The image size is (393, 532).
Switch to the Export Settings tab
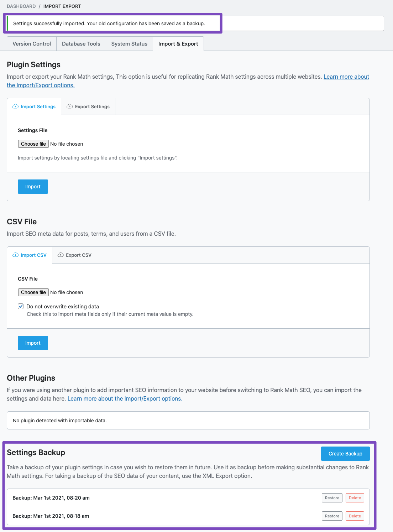(x=88, y=106)
